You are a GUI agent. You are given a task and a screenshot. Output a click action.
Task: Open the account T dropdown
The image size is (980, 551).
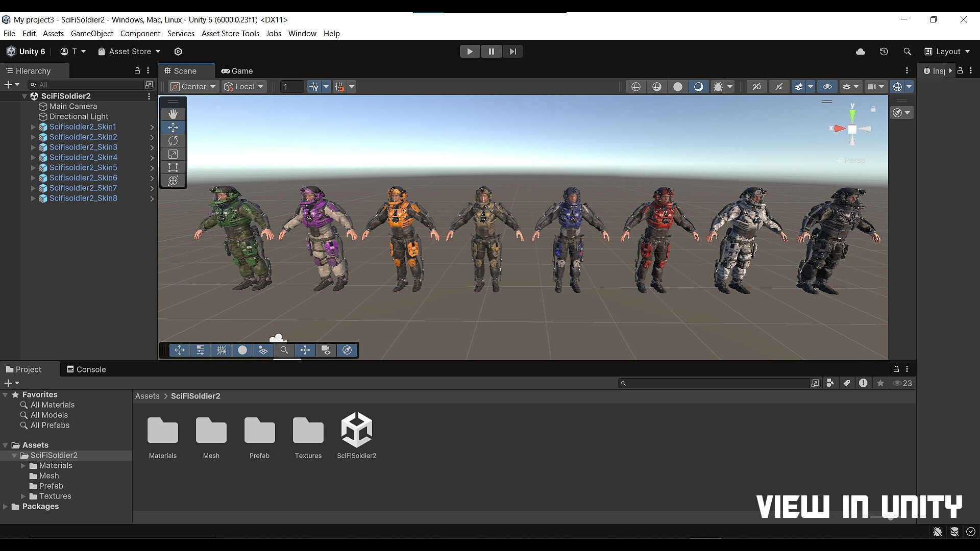click(73, 52)
